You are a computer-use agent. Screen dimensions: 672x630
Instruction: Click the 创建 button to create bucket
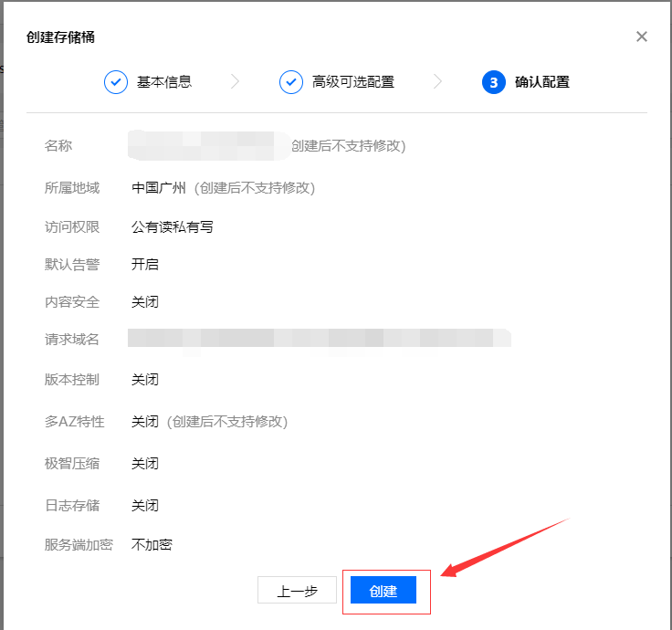383,591
